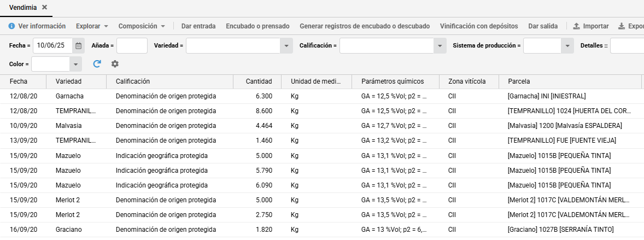The width and height of the screenshot is (644, 240).
Task: Sort by the Fecha column header
Action: pos(23,81)
